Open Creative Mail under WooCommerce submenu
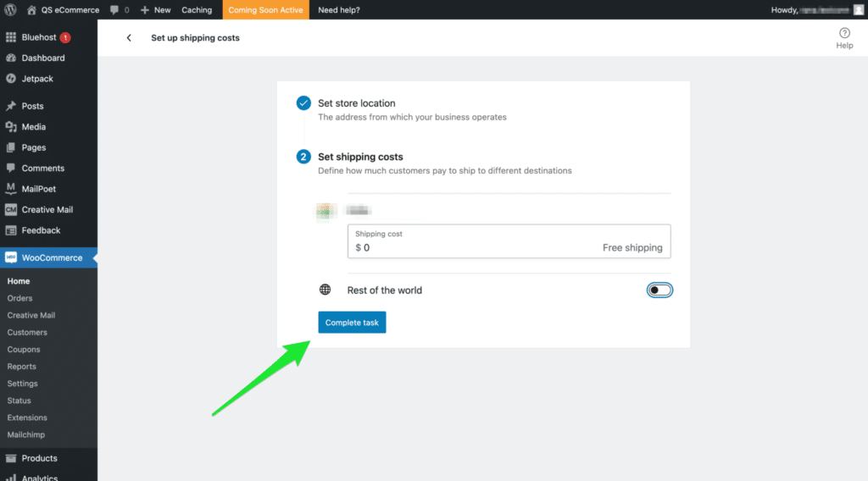 tap(31, 315)
